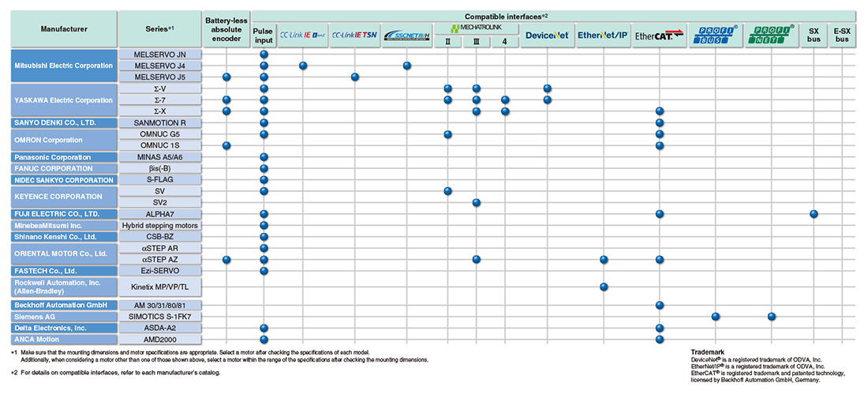Click the MELSERVO J4 dot under CC-Link IE Field

click(x=303, y=66)
